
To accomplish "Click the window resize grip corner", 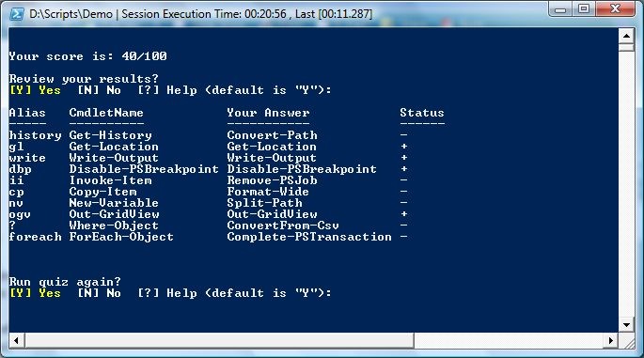I will tap(628, 342).
